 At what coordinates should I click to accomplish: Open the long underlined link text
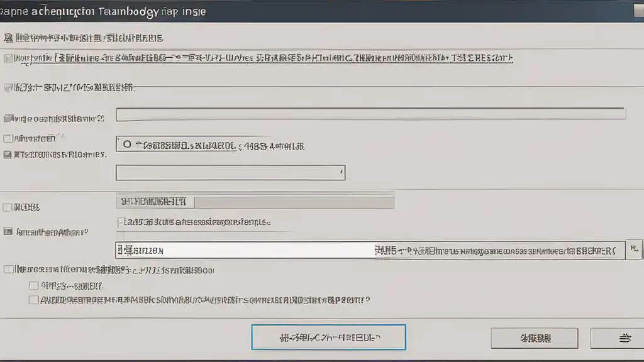tap(264, 58)
